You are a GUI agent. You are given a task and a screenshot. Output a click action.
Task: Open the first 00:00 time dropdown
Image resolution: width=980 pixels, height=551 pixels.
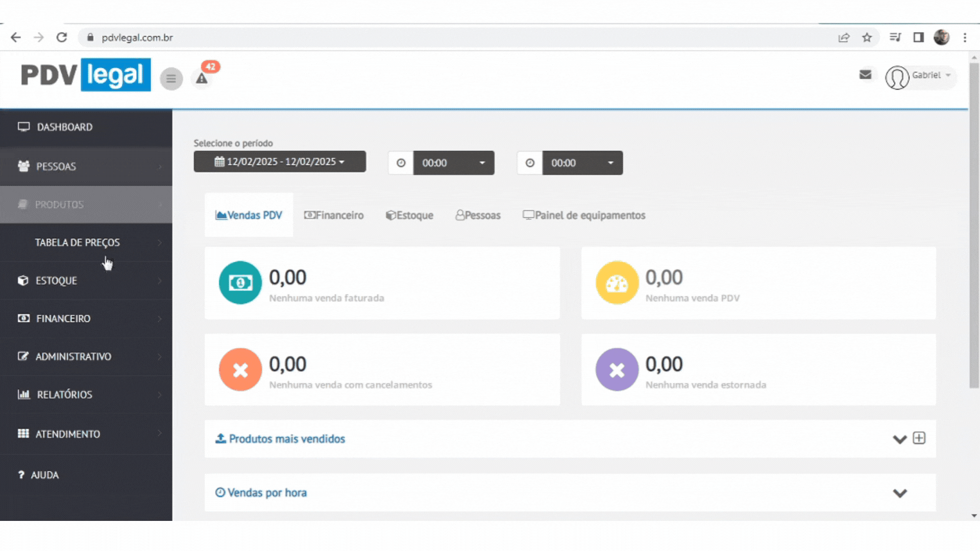[453, 163]
